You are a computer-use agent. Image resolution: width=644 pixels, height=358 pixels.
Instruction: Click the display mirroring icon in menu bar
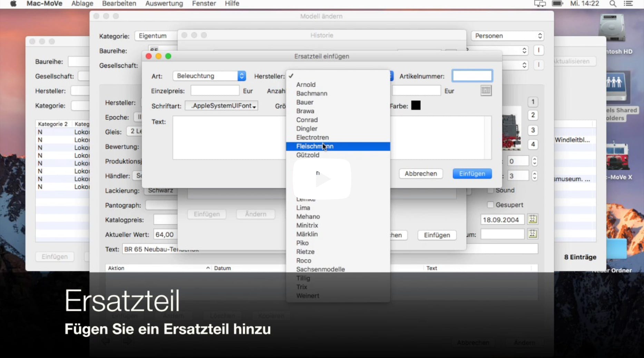point(540,4)
